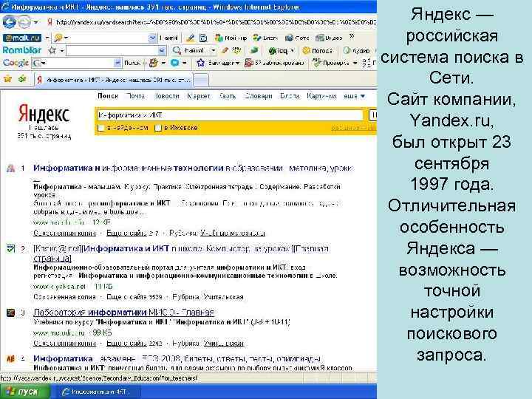
Task: Expand the ещё menu in Yandex navigation
Action: 354,96
